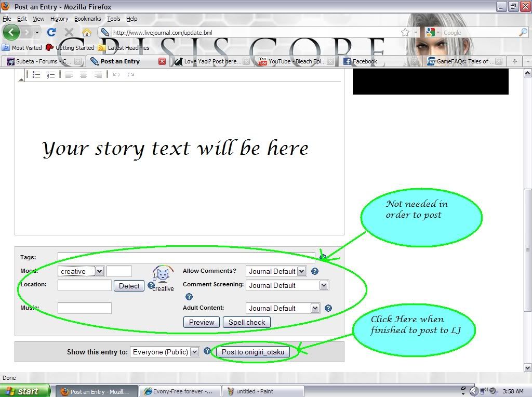The width and height of the screenshot is (532, 397).
Task: Click the Detect location button
Action: 129,286
